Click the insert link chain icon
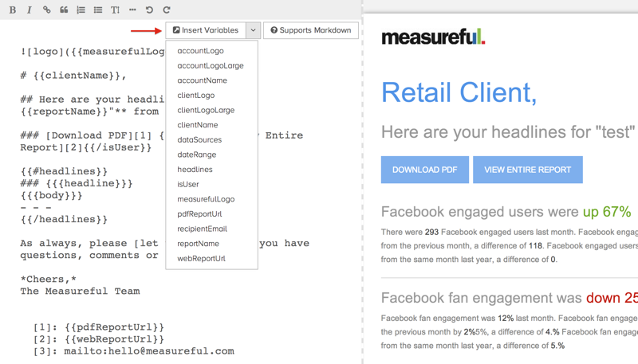Screen dimensions: 638x364 pyautogui.click(x=46, y=10)
